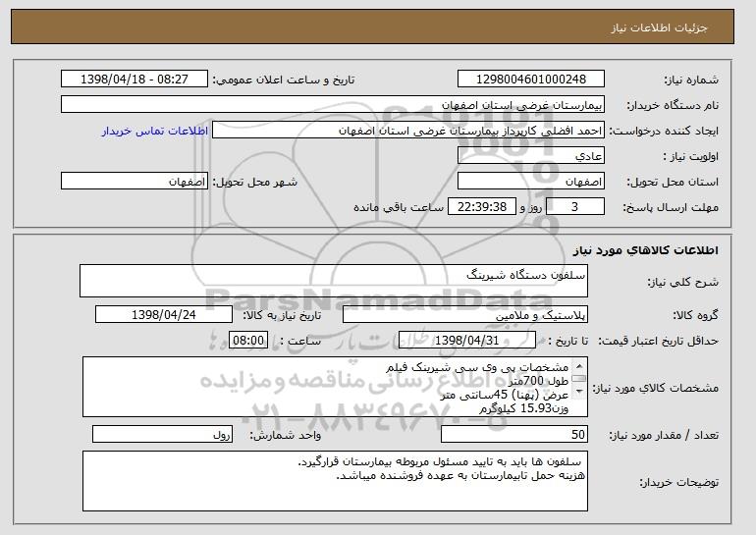Image resolution: width=756 pixels, height=535 pixels.
Task: Click the label استان محل تحویل
Action: pyautogui.click(x=673, y=182)
